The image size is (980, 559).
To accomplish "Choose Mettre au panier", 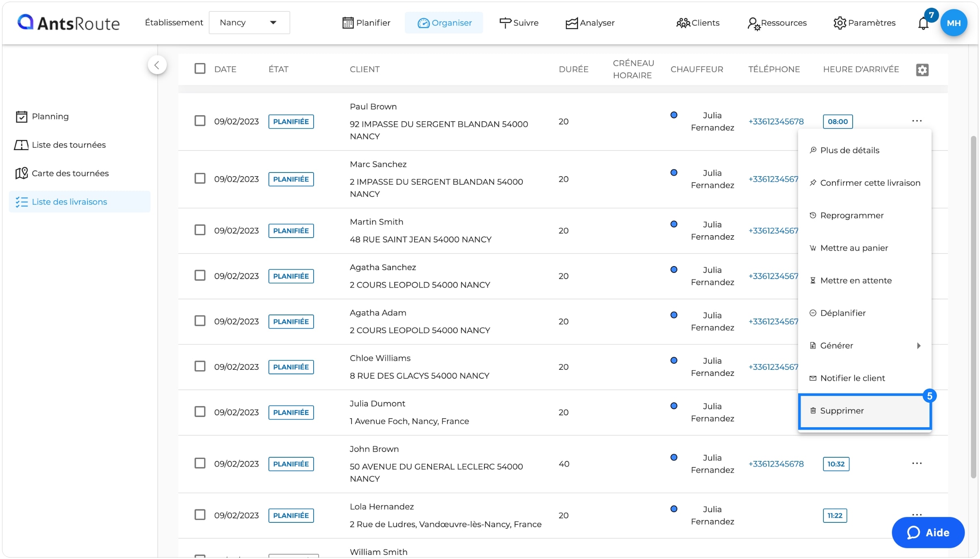I will [x=864, y=248].
